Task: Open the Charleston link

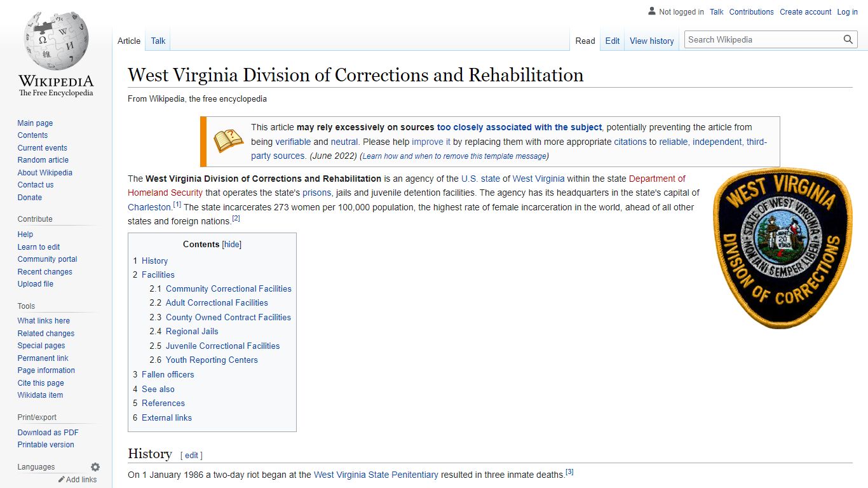Action: (x=149, y=207)
